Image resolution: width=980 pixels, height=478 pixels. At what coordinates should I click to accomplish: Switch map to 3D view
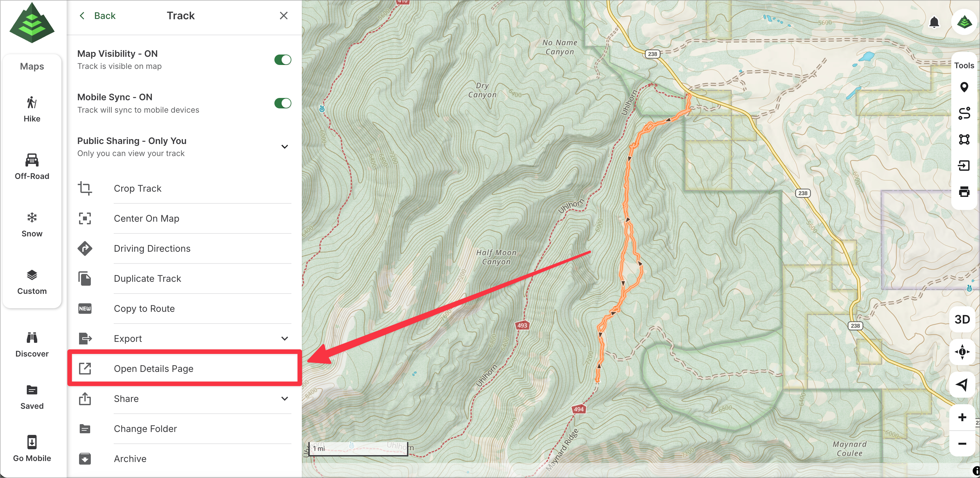click(962, 319)
